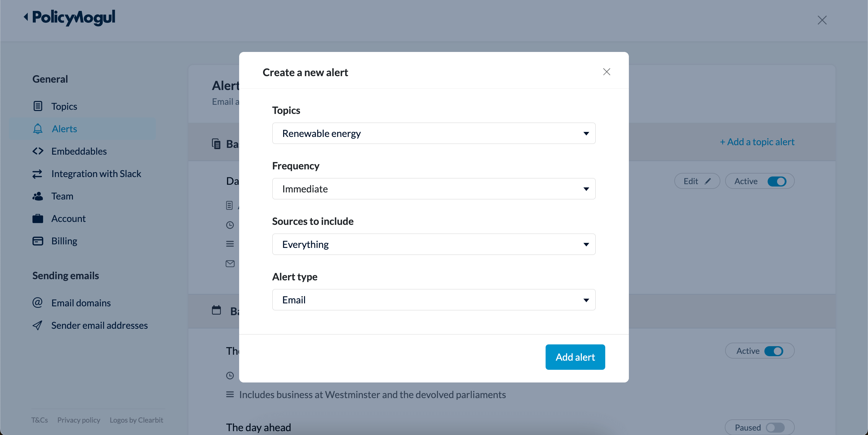This screenshot has height=435, width=868.
Task: Toggle the second Active alert switch
Action: 774,351
